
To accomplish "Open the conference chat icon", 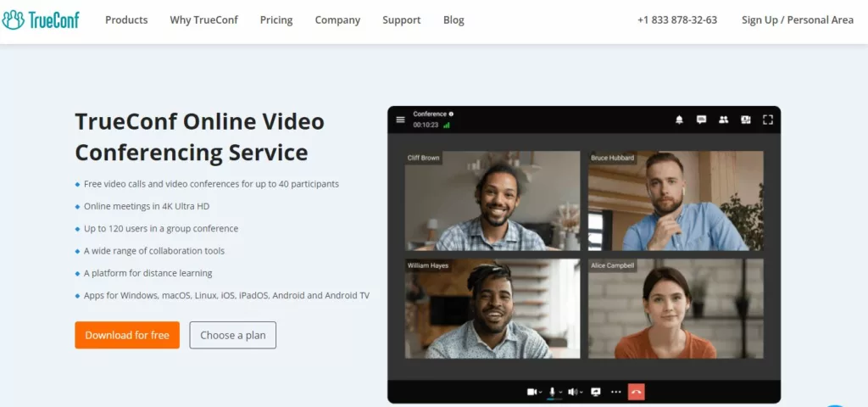I will click(x=701, y=120).
